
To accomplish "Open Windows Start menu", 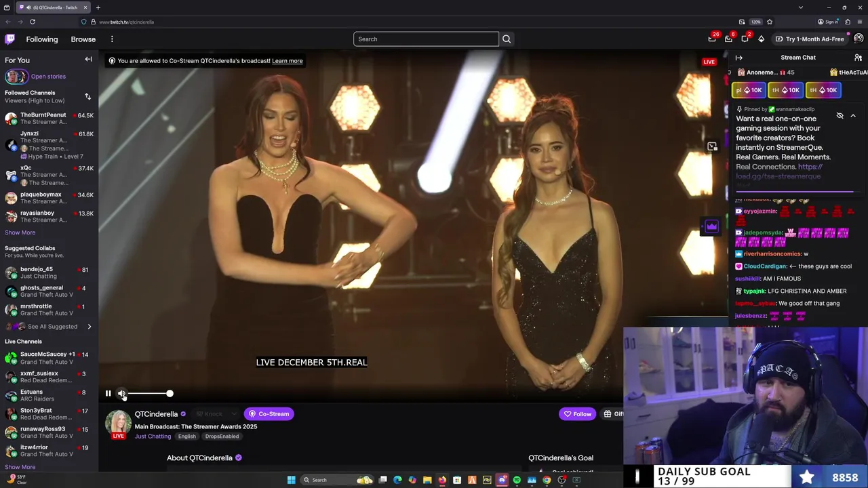I will tap(292, 480).
